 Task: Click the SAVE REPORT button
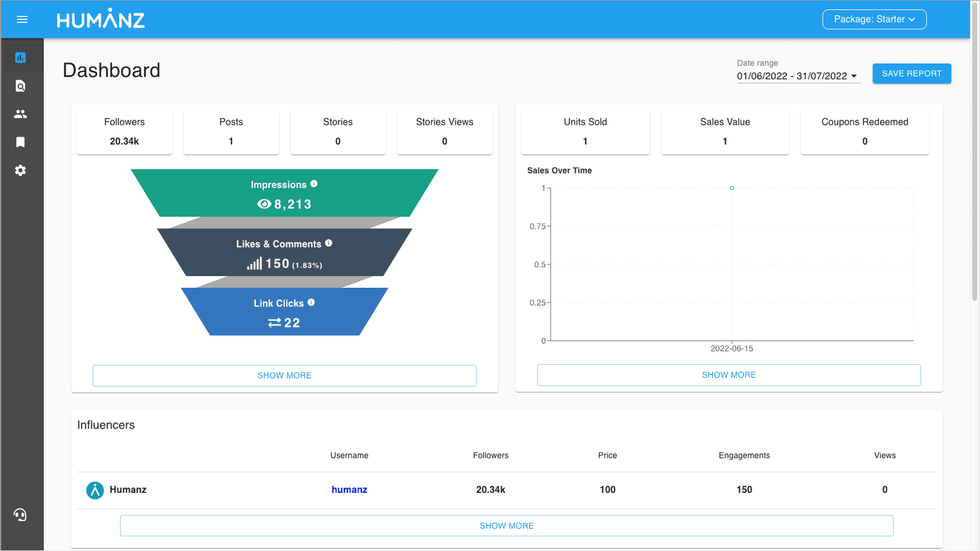coord(911,73)
